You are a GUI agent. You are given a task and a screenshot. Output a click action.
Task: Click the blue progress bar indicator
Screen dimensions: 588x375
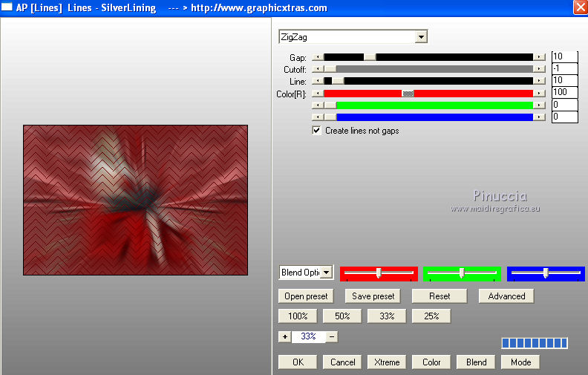[535, 343]
